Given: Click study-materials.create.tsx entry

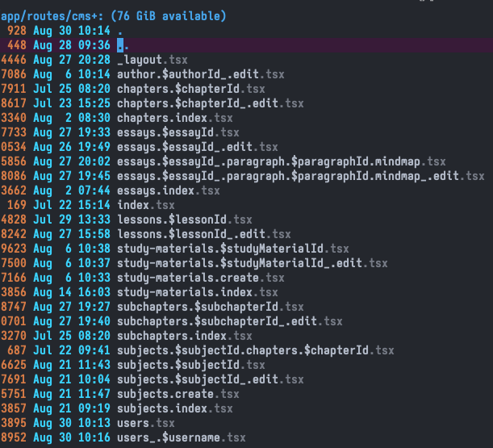Looking at the screenshot, I should (x=200, y=278).
